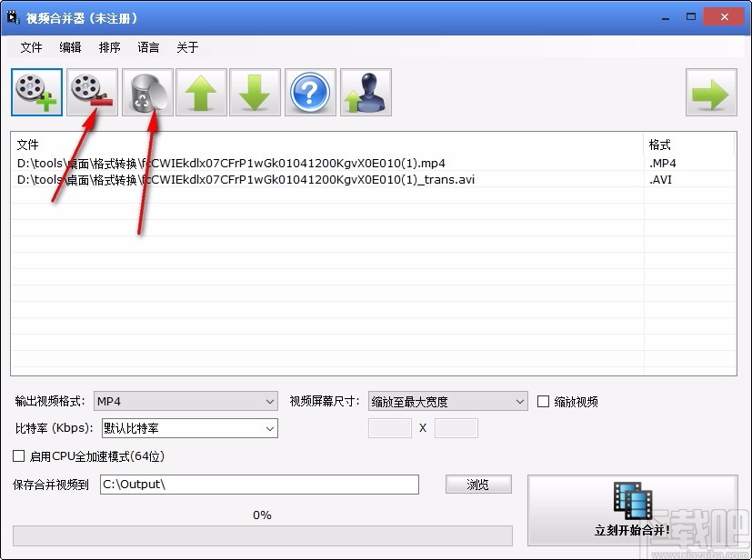Open the help question mark icon

(x=309, y=92)
